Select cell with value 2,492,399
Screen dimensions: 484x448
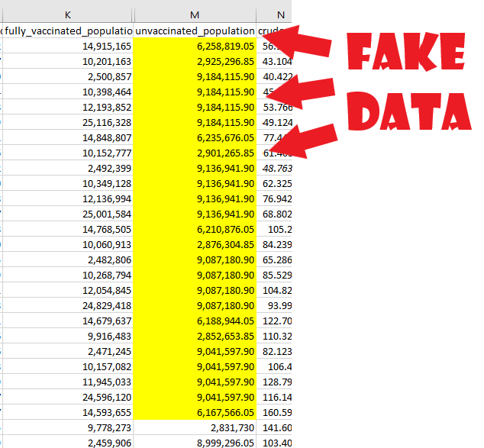(68, 168)
